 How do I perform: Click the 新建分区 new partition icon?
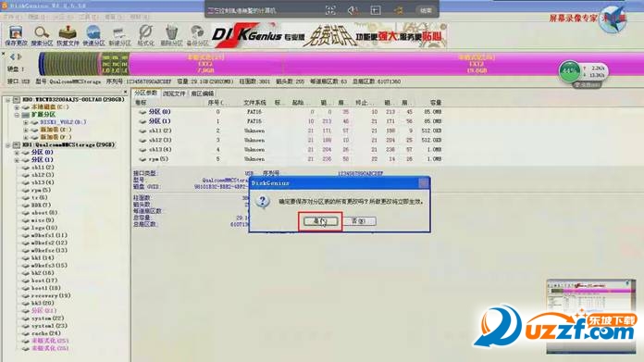point(119,35)
